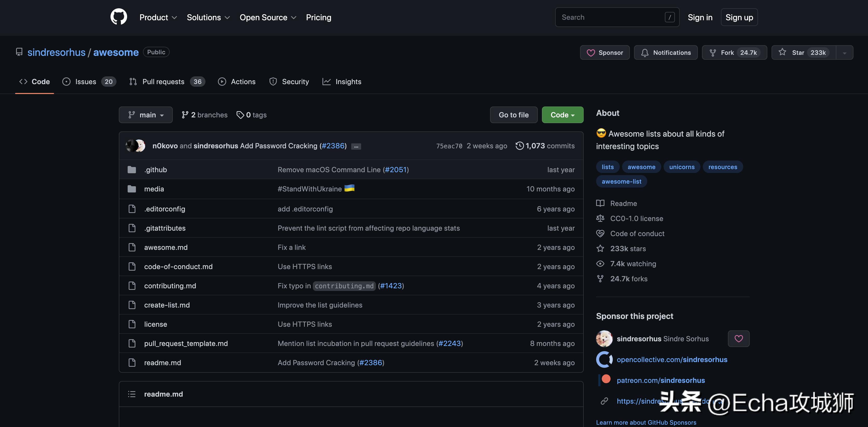Switch to the Pull requests tab
868x427 pixels.
coord(163,82)
